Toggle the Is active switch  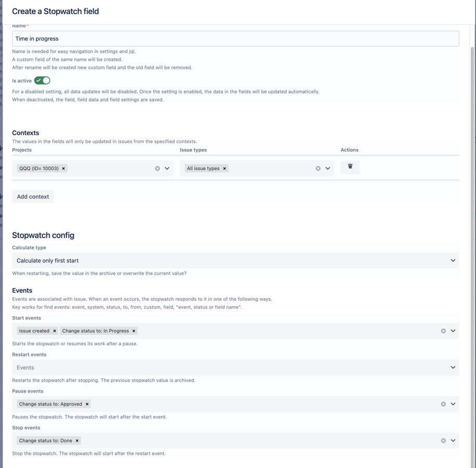pos(42,81)
